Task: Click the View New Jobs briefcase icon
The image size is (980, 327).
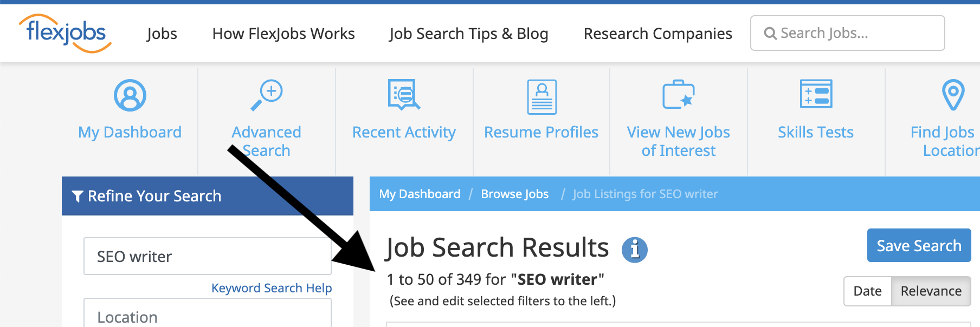Action: pos(679,95)
